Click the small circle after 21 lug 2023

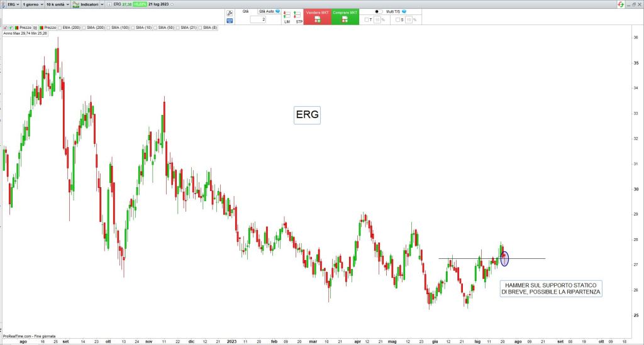[x=172, y=4]
